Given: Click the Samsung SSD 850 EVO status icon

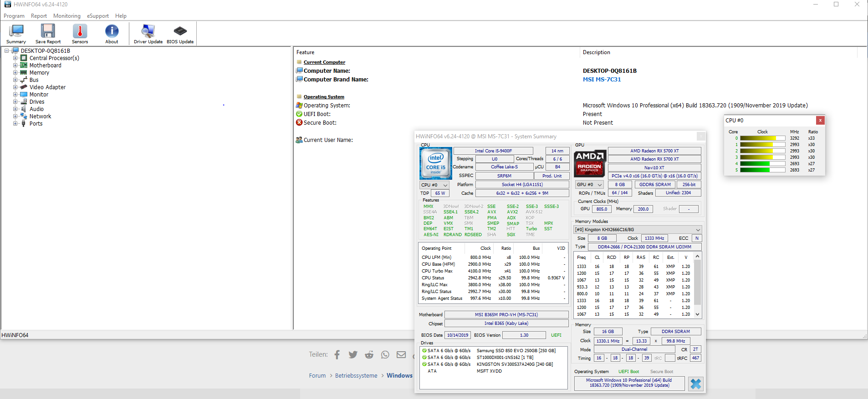Looking at the screenshot, I should tap(424, 351).
